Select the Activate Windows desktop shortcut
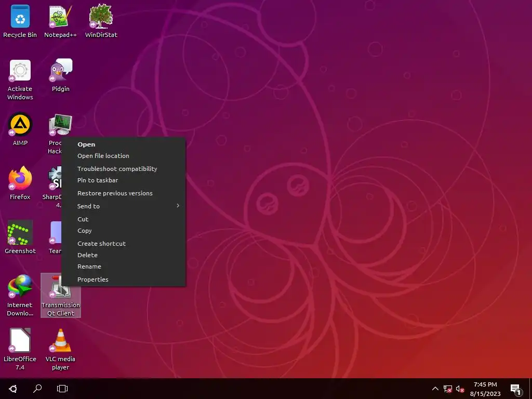Image resolution: width=532 pixels, height=399 pixels. click(x=20, y=79)
